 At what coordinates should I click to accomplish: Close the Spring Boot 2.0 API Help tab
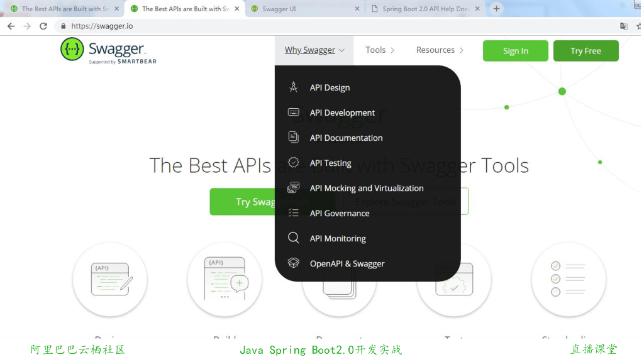(477, 9)
